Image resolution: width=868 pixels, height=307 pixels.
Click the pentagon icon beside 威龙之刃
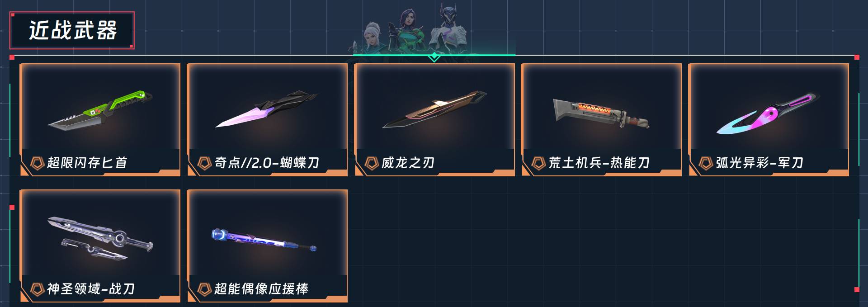372,163
